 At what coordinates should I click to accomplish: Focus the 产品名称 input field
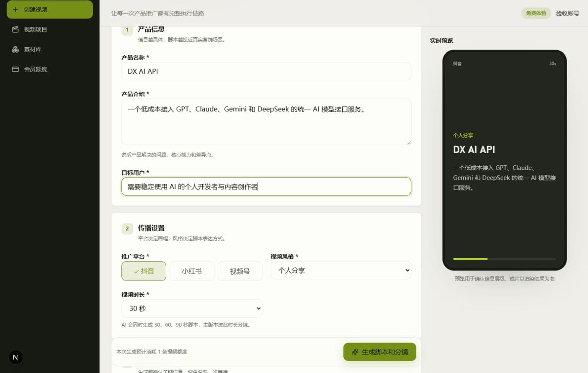[x=266, y=71]
